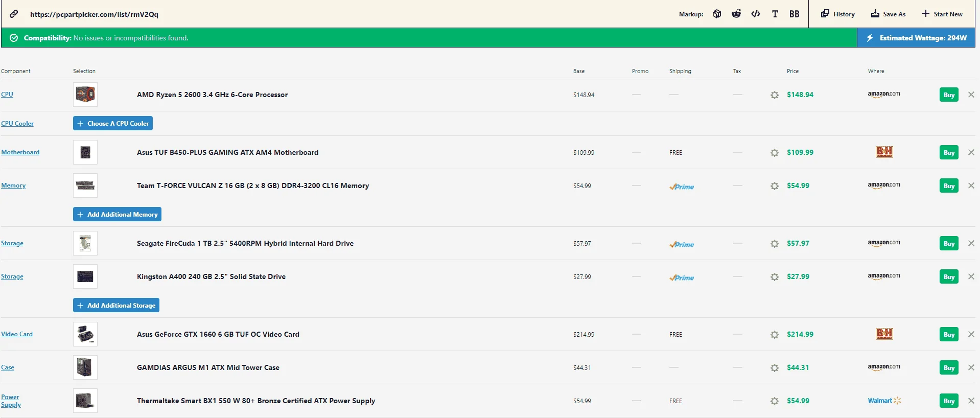Click the permalink URL text in top bar

point(94,14)
